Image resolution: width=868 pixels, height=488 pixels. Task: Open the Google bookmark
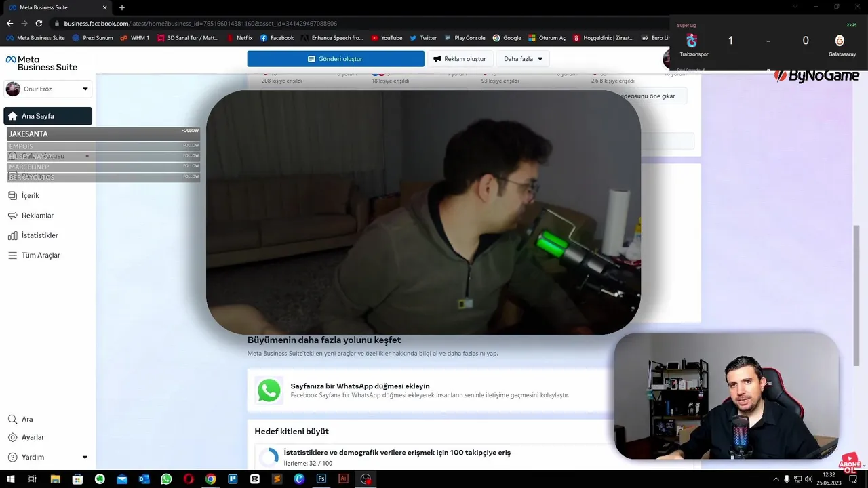click(507, 38)
